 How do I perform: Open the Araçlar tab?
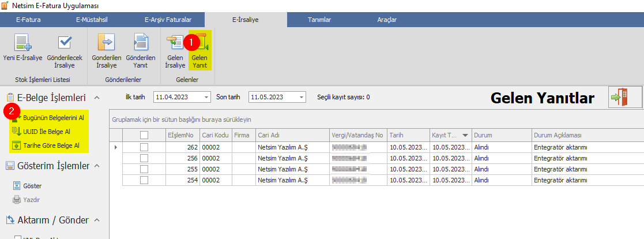387,19
